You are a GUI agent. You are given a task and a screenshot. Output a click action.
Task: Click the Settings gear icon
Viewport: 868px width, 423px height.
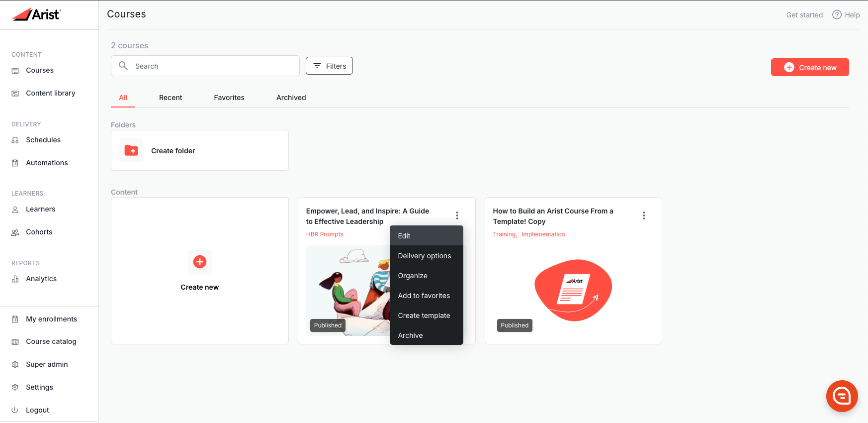coord(15,388)
